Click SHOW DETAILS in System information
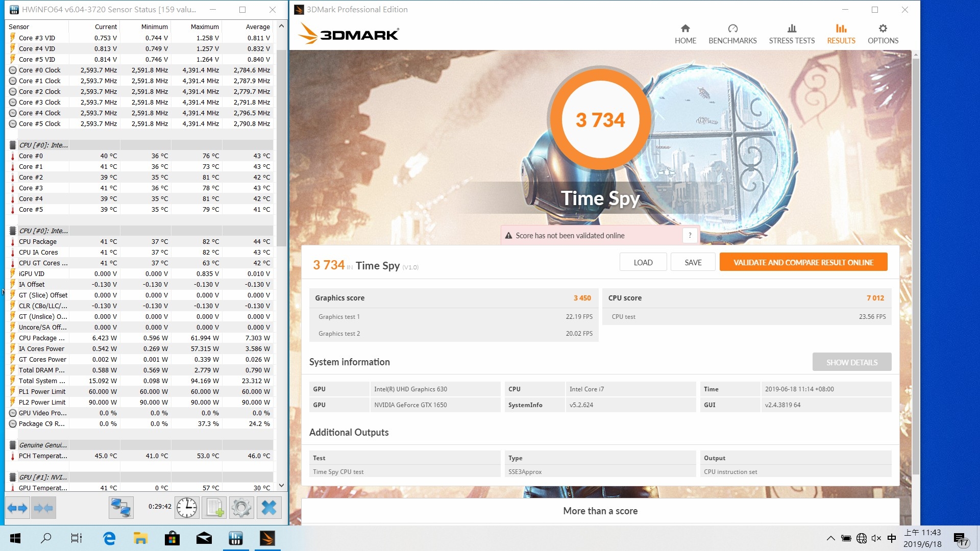Viewport: 980px width, 551px height. click(852, 362)
